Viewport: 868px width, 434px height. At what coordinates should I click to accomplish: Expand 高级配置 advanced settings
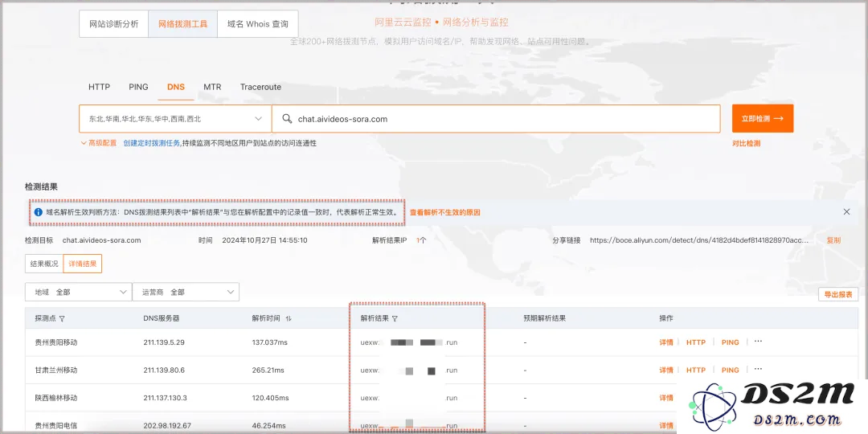(99, 143)
